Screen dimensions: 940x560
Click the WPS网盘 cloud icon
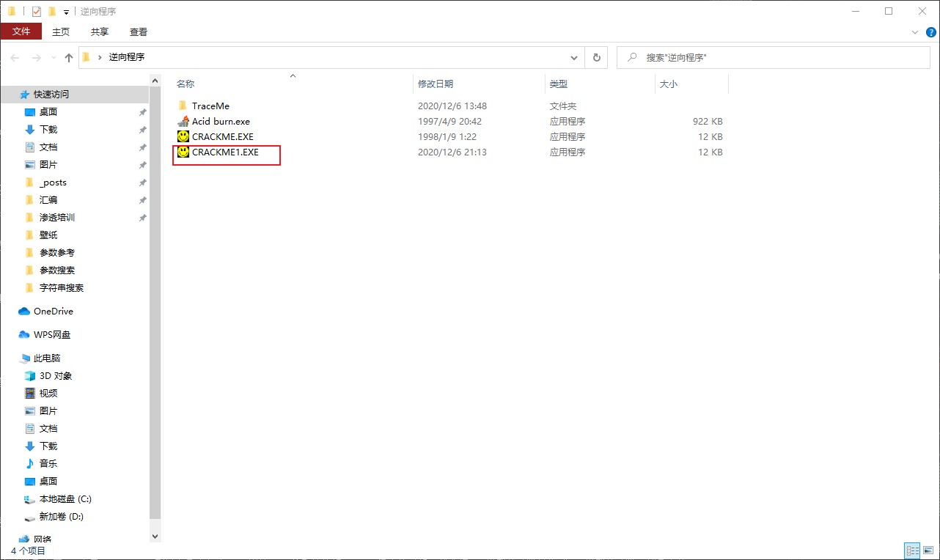click(x=25, y=334)
